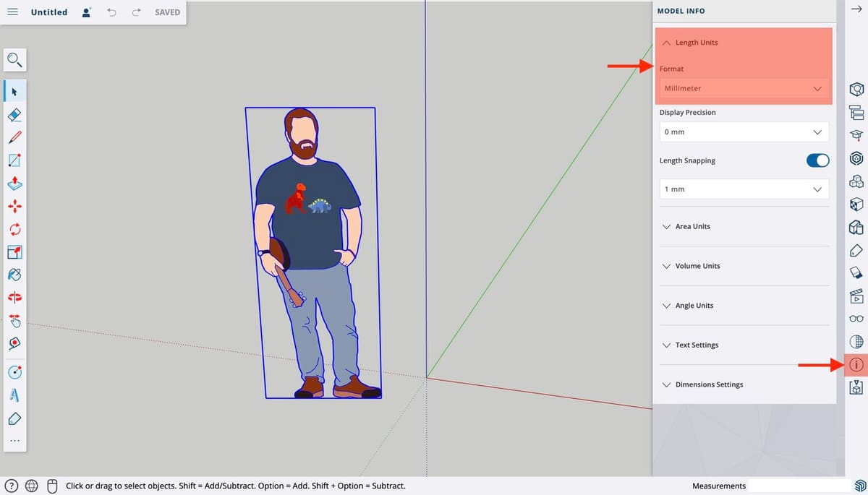Toggle the Length Snapping switch

click(817, 160)
